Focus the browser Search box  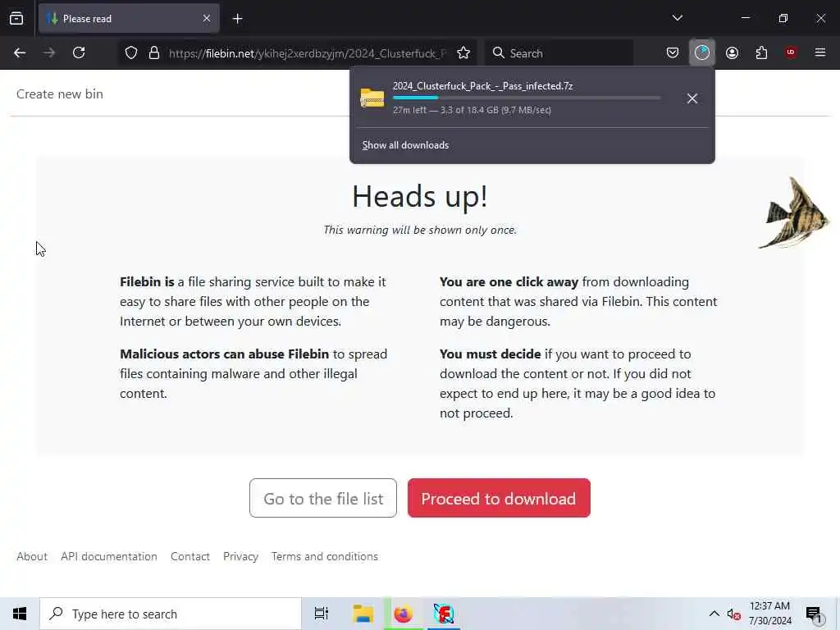(559, 53)
